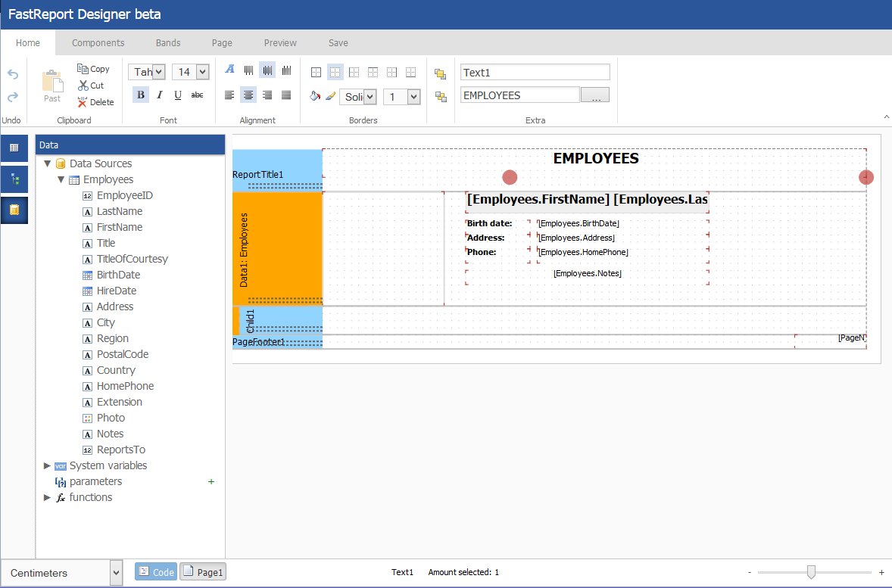
Task: Click zoom in plus icon
Action: (881, 572)
